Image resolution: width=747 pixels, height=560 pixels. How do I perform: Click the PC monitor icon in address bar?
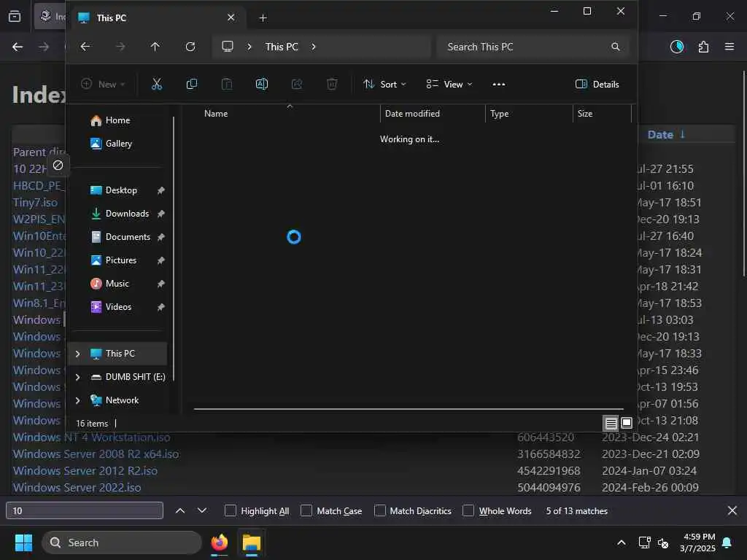click(x=228, y=47)
